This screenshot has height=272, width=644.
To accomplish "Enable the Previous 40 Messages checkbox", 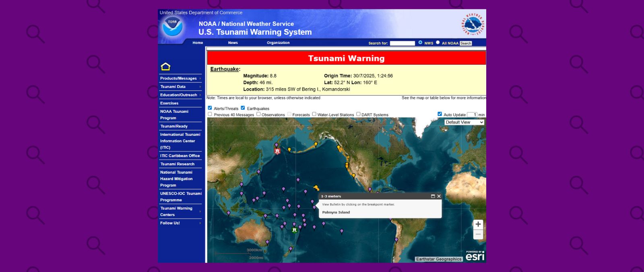I will (210, 114).
